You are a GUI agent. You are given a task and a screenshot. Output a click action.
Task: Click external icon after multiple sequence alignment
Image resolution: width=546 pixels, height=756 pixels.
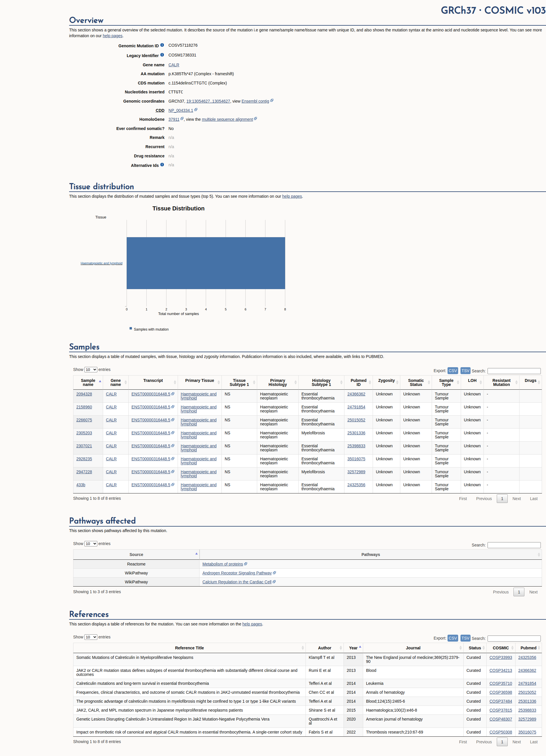pos(255,119)
